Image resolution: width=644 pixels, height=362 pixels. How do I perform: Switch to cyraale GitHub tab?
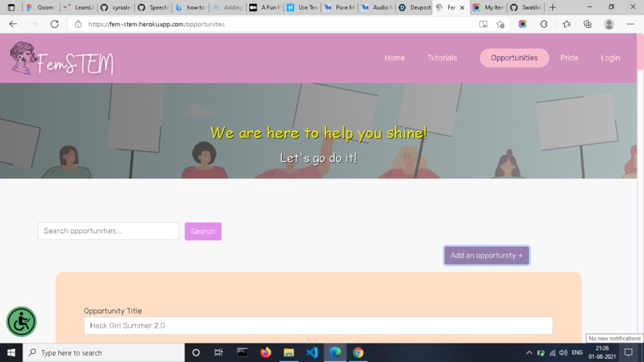click(116, 7)
